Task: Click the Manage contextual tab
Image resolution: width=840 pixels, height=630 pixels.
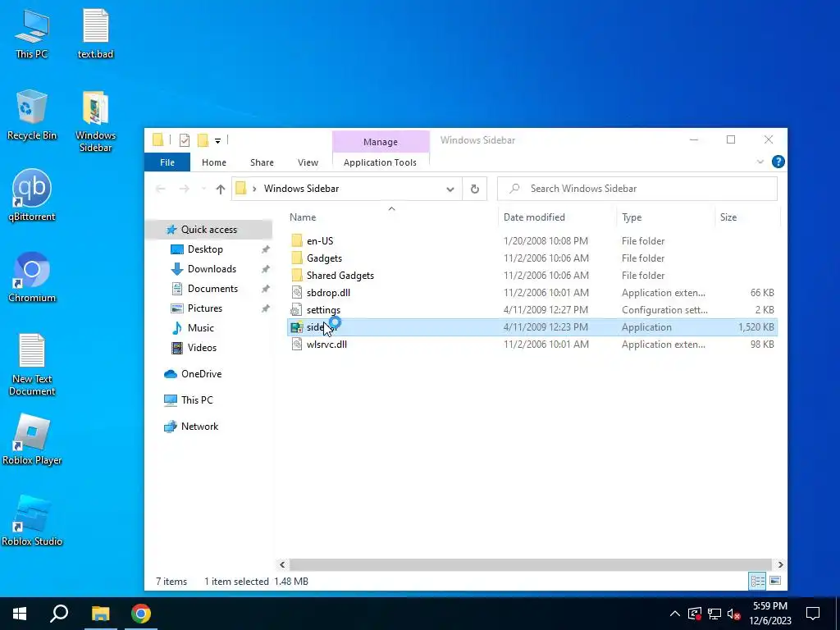Action: coord(381,142)
